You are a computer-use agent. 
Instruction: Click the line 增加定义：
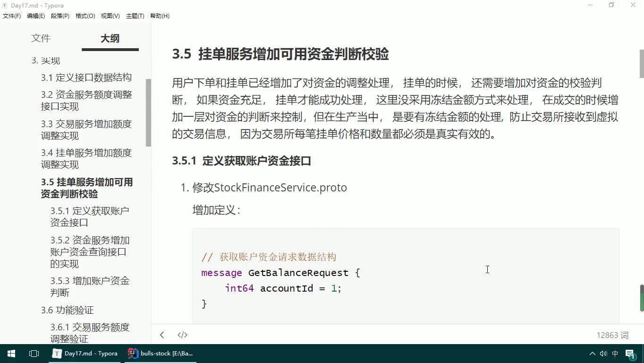[216, 210]
